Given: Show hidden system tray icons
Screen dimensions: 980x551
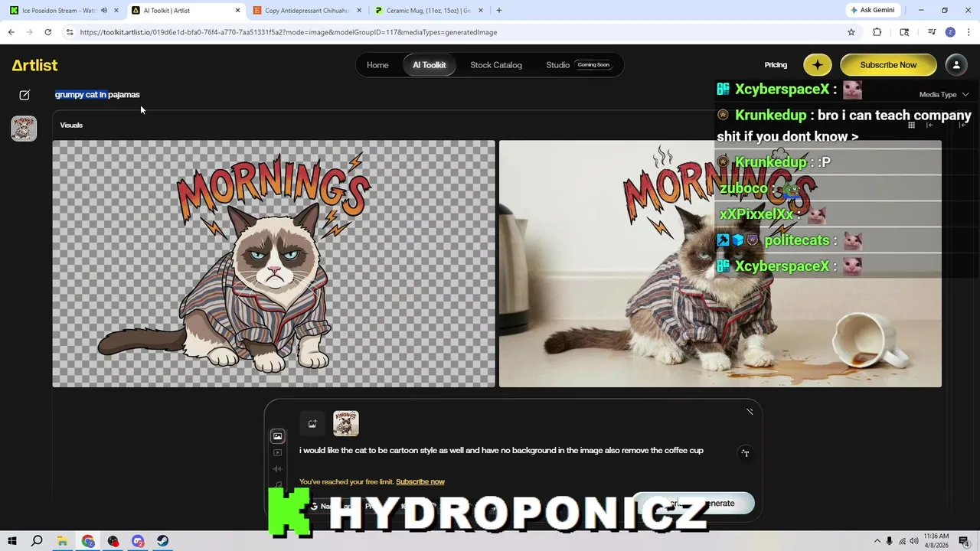Looking at the screenshot, I should click(x=877, y=541).
